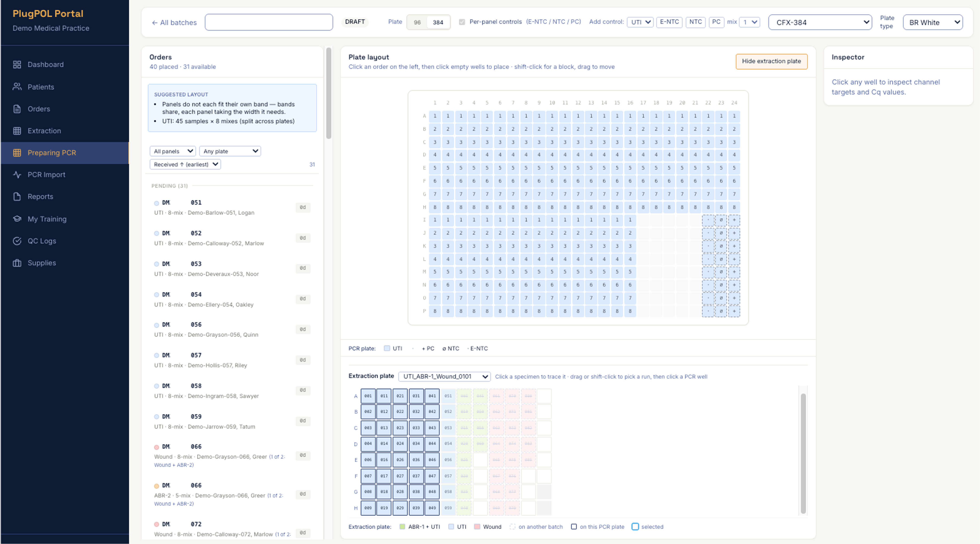The image size is (980, 544).
Task: Click the NTC control well in row I
Action: [x=721, y=220]
